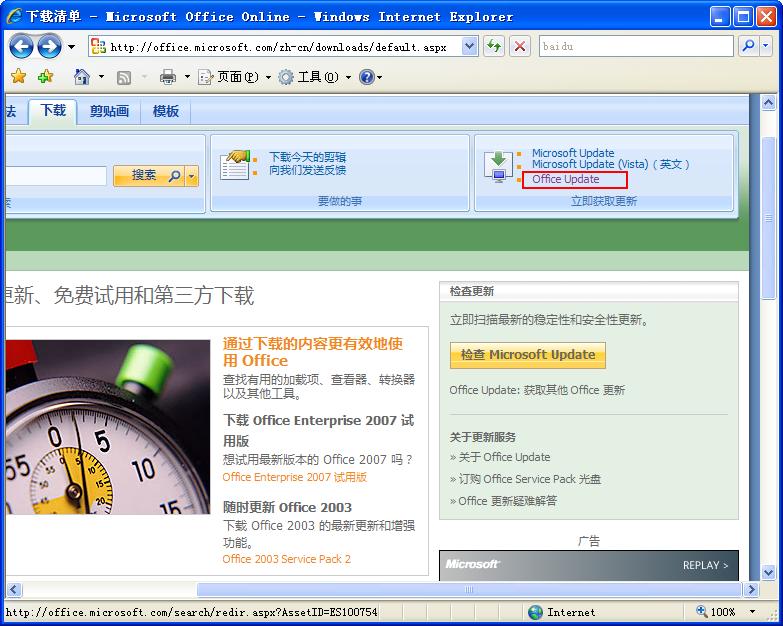
Task: Open the 工具(O) menu
Action: click(315, 77)
